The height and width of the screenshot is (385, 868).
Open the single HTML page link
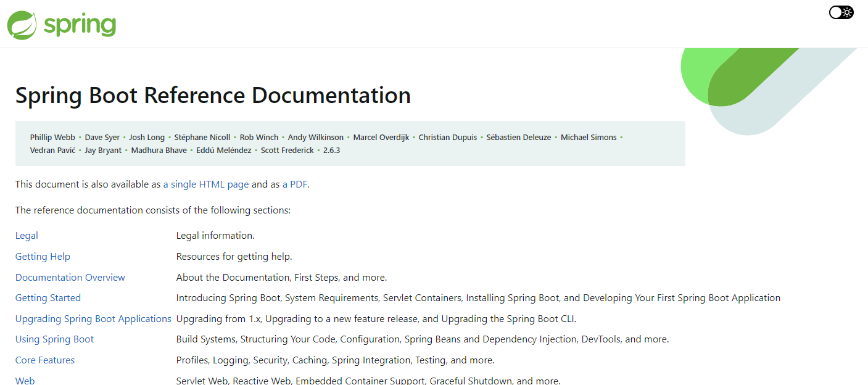tap(206, 184)
